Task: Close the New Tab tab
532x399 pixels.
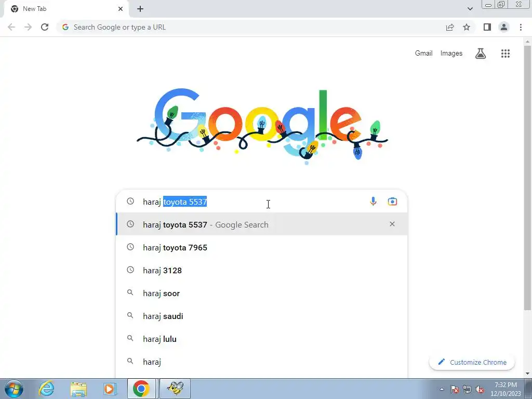Action: click(121, 9)
